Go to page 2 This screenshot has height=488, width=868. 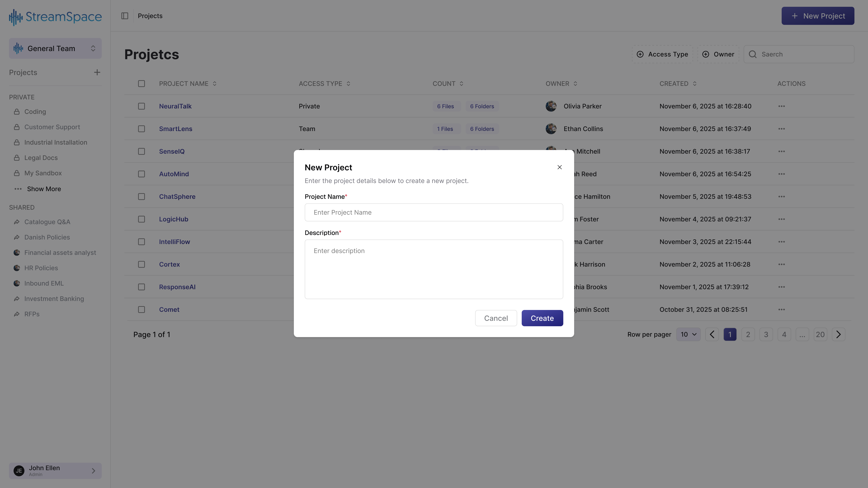[x=748, y=334]
